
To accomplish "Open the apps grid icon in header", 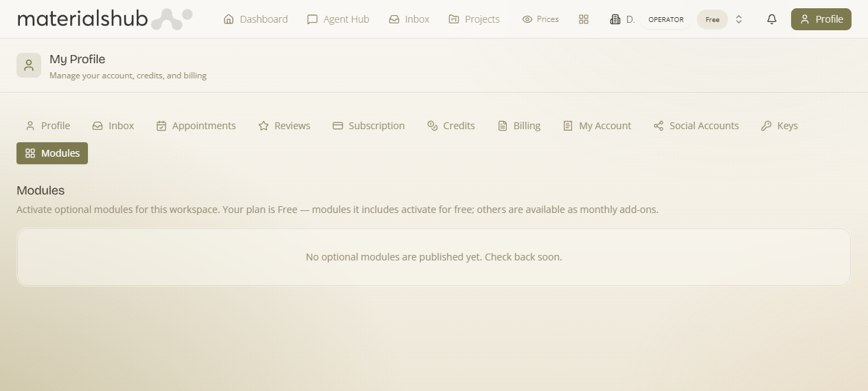I will pyautogui.click(x=584, y=19).
